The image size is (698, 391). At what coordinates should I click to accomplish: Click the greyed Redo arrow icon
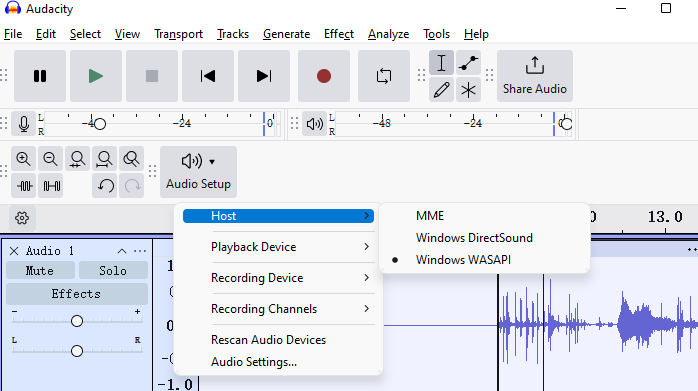click(x=131, y=186)
